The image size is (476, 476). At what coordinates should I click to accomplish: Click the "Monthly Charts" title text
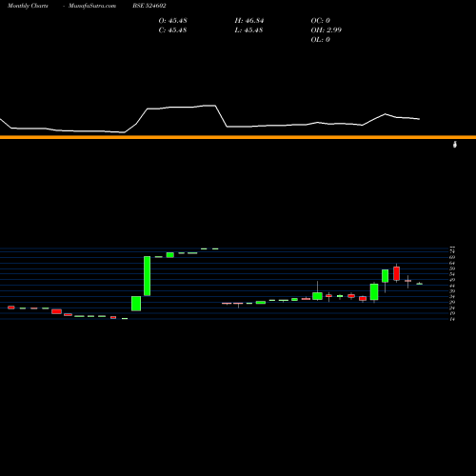coord(28,6)
